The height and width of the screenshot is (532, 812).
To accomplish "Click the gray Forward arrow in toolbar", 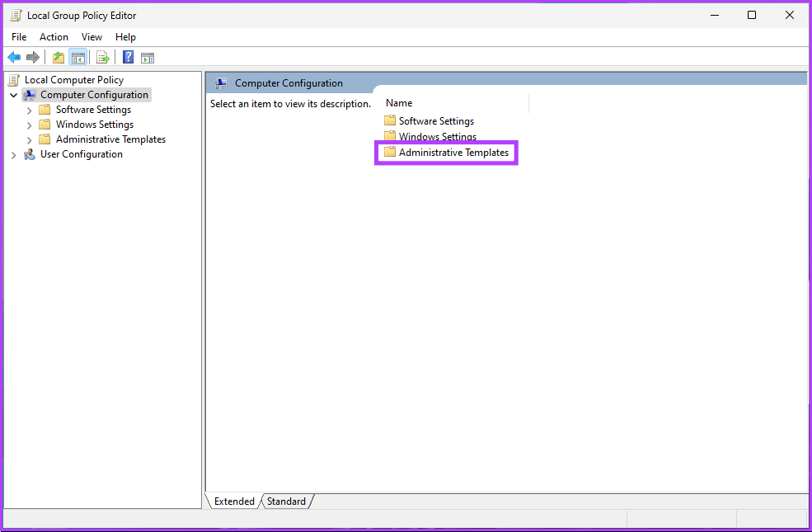I will 33,58.
